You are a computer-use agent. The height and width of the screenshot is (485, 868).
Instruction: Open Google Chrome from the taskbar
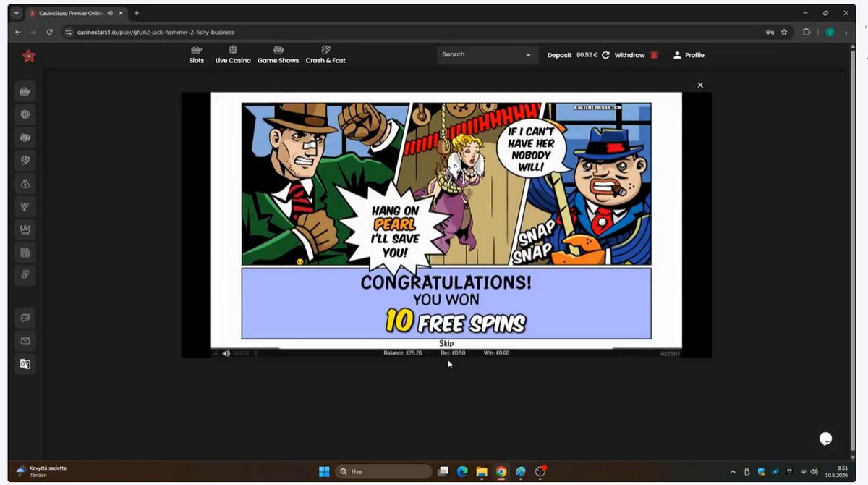click(501, 471)
